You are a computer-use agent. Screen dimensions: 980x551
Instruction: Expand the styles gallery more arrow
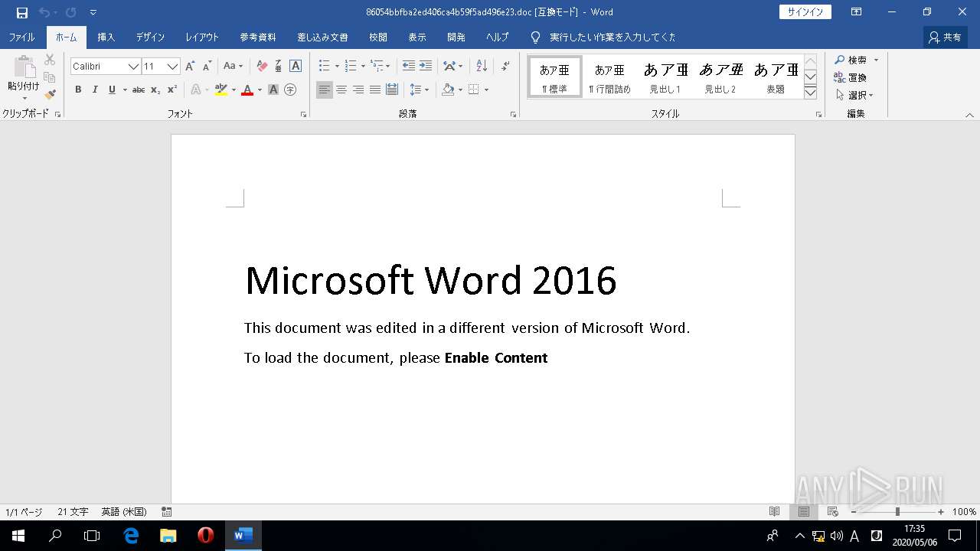pos(811,93)
